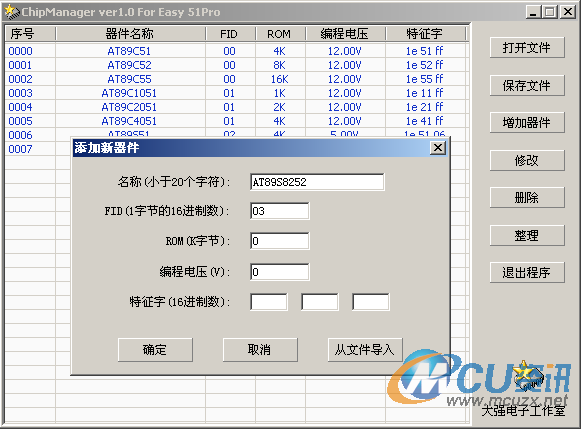
Task: Click the 打开文件 (Open file) button
Action: click(x=527, y=47)
